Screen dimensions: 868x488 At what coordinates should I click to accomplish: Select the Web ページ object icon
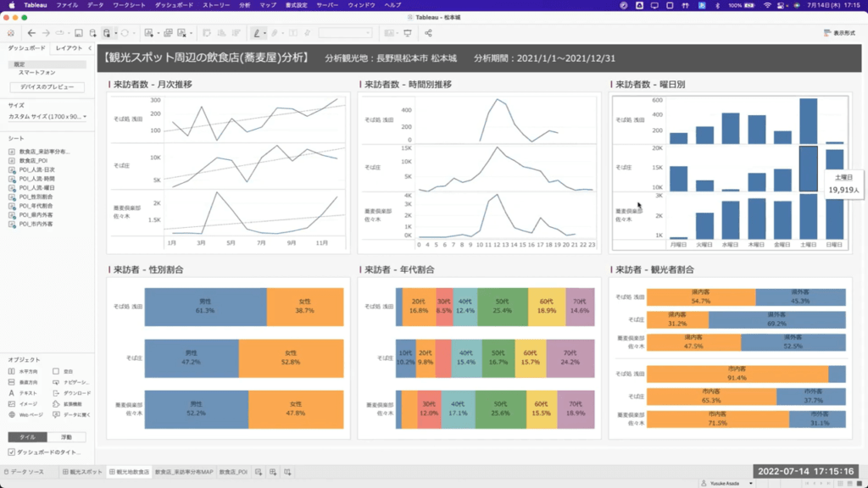(x=12, y=414)
